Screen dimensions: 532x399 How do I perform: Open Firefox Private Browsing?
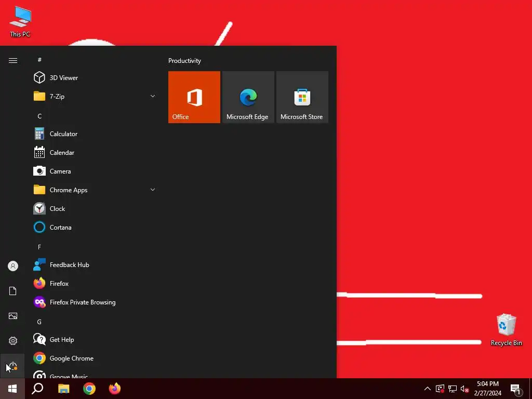(x=95, y=302)
